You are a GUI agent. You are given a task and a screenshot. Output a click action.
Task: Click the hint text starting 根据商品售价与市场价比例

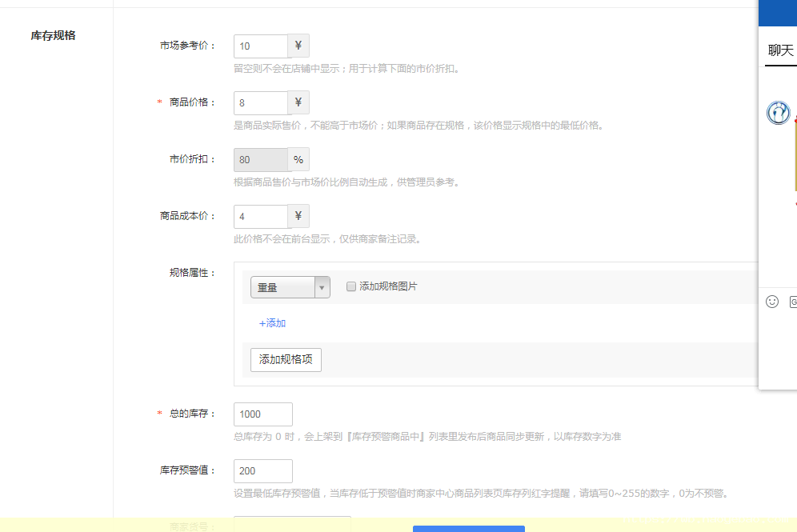pos(347,182)
